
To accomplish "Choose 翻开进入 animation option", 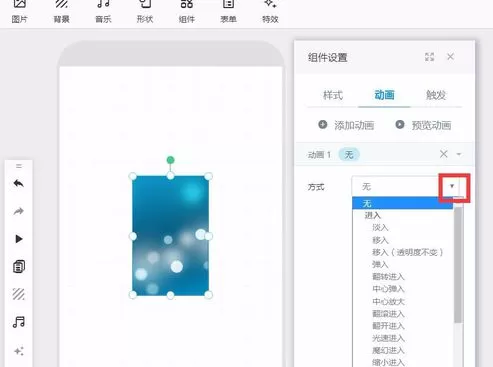I will 388,326.
